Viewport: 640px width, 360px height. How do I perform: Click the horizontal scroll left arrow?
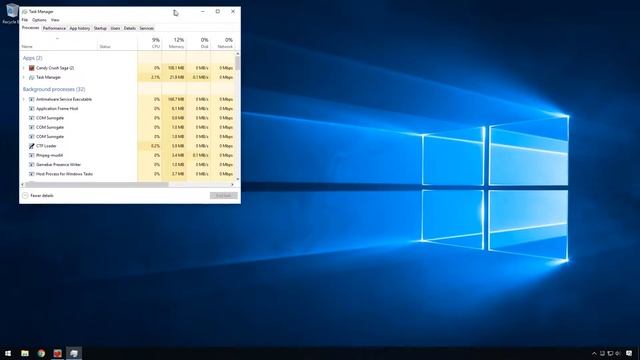tap(22, 184)
